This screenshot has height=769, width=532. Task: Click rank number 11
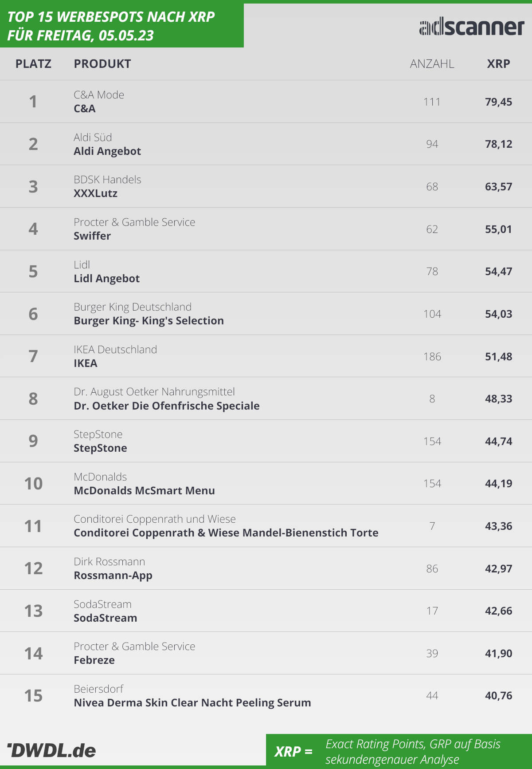pyautogui.click(x=33, y=526)
